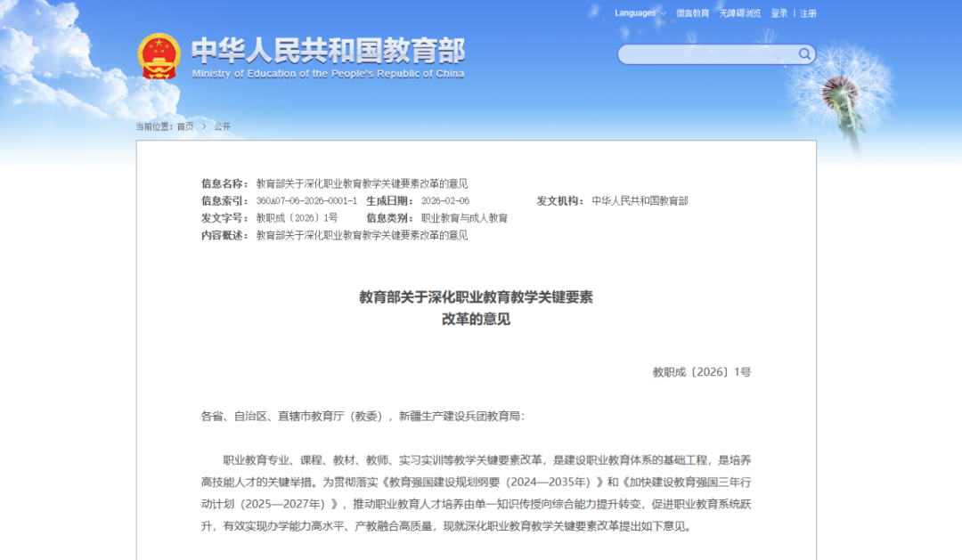Click the 信息类别 value 职业教育与成人教育
The height and width of the screenshot is (560, 962).
pos(464,218)
